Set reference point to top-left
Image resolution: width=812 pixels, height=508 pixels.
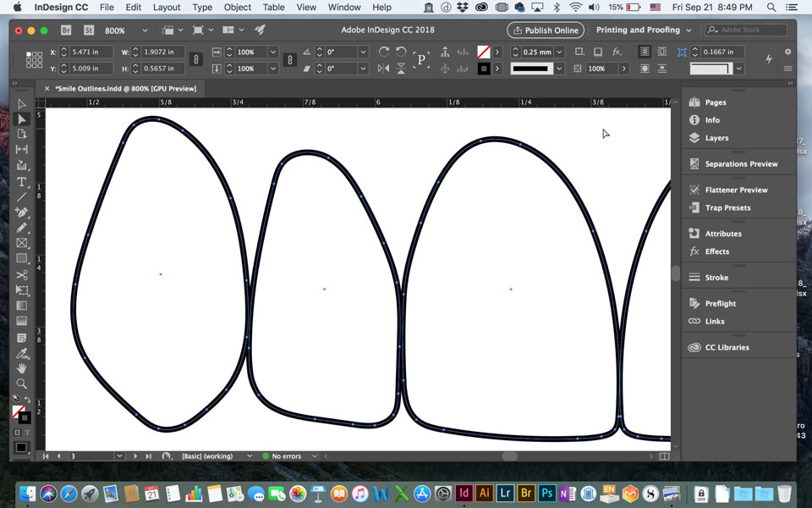click(x=28, y=53)
